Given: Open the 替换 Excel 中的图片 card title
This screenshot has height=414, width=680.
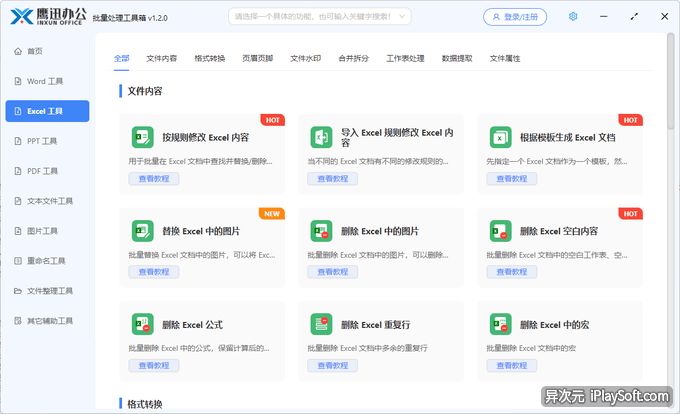Looking at the screenshot, I should coord(201,231).
